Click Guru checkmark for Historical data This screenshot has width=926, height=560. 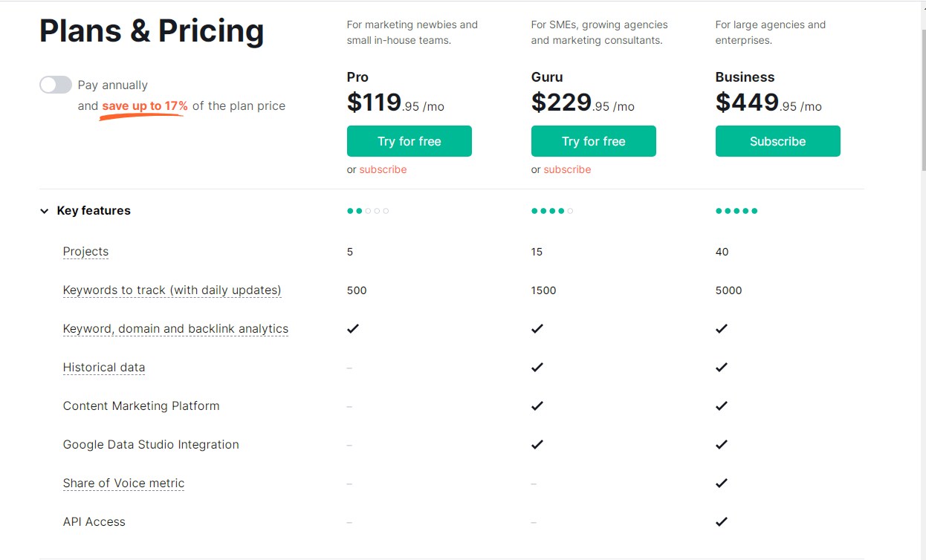(537, 367)
